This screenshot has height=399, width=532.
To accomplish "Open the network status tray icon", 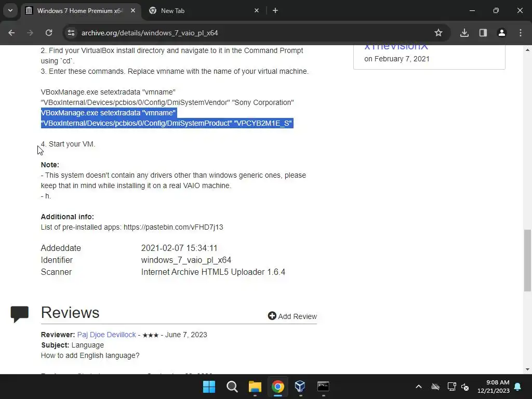I will point(451,387).
